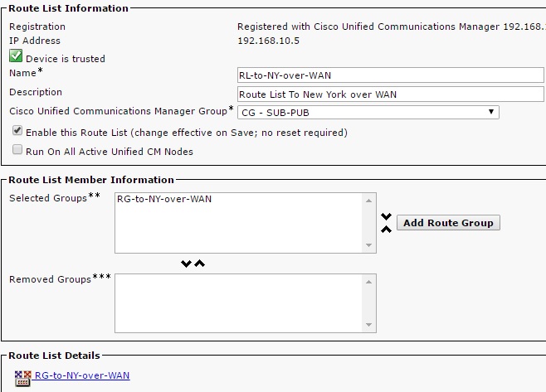
Task: Click the Description input field
Action: 390,94
